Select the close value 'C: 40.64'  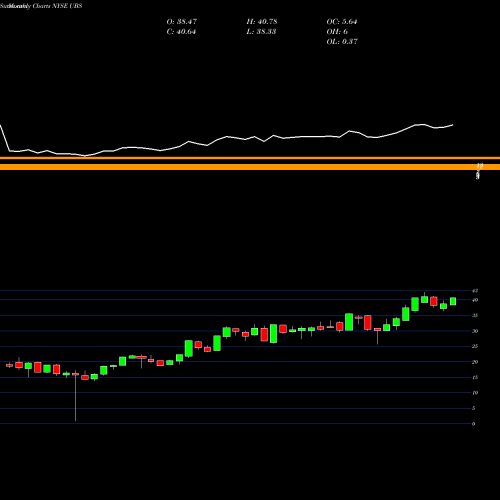tap(181, 32)
